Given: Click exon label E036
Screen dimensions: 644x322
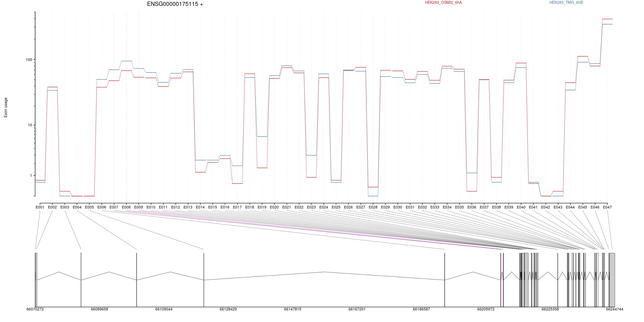Looking at the screenshot, I should (472, 207).
